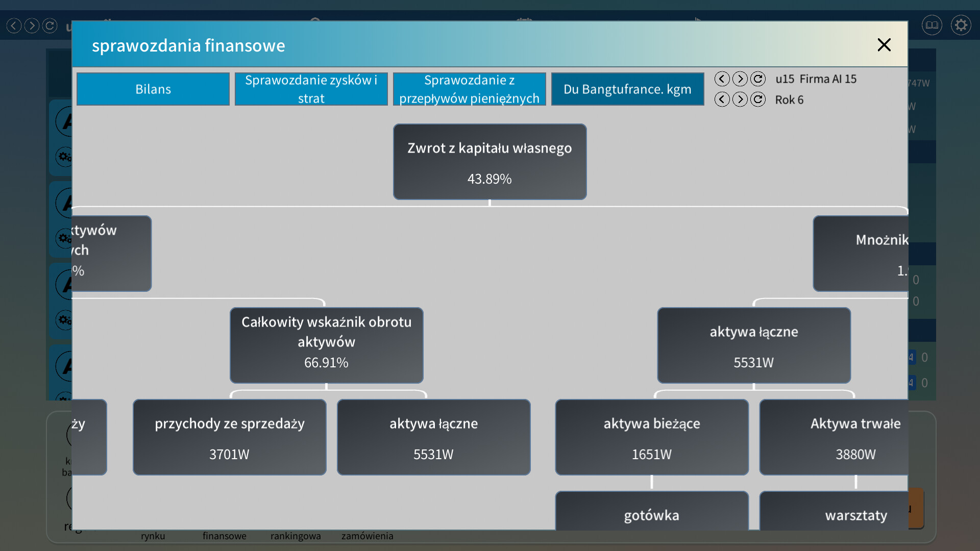The height and width of the screenshot is (551, 980).
Task: Click the top-left reload icon
Action: click(x=50, y=26)
